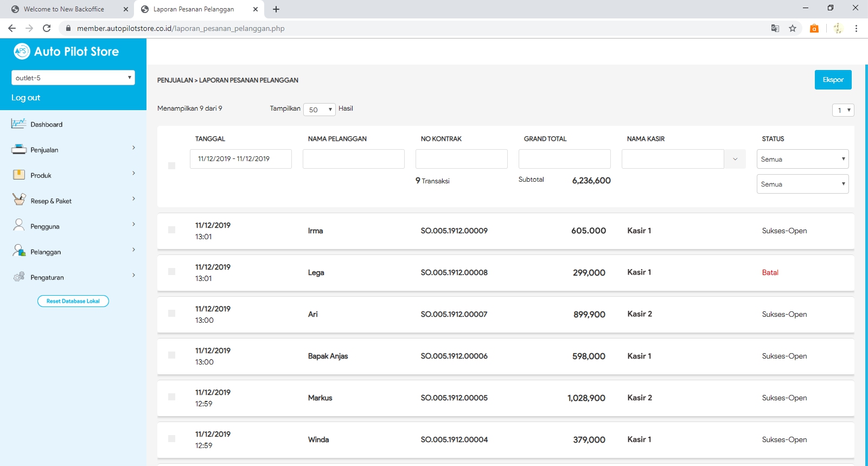The width and height of the screenshot is (868, 466).
Task: Toggle the select-all checkbox in table header
Action: tap(171, 165)
